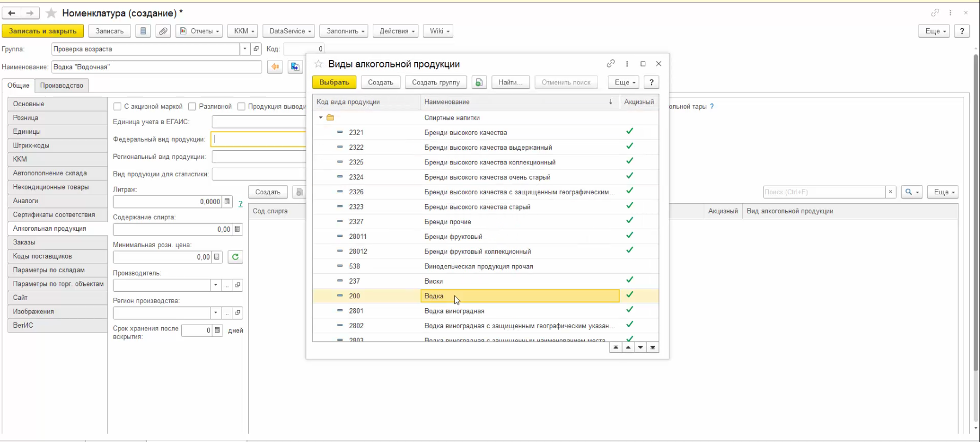The height and width of the screenshot is (442, 980).
Task: Click the orange arrow icon beside Наименование
Action: [275, 67]
